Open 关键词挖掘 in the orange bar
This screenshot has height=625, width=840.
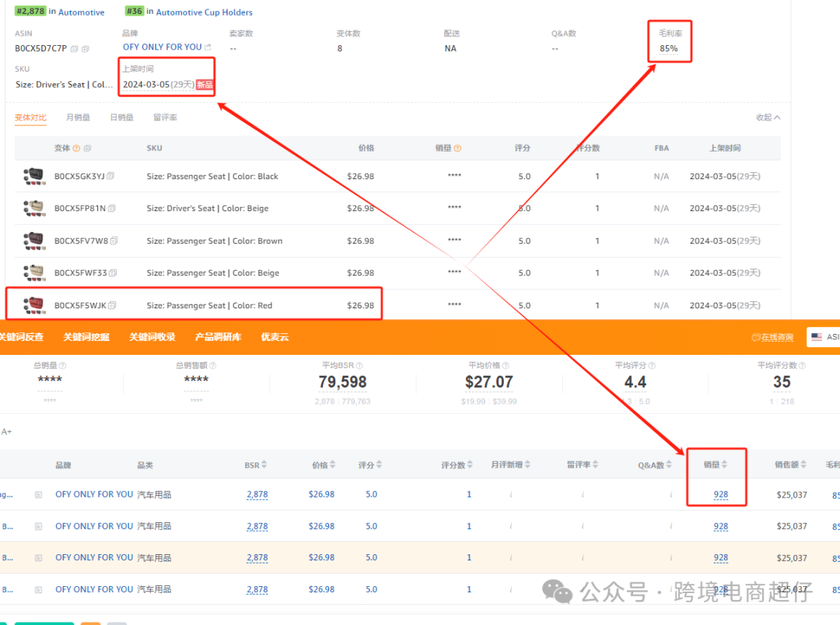(86, 337)
